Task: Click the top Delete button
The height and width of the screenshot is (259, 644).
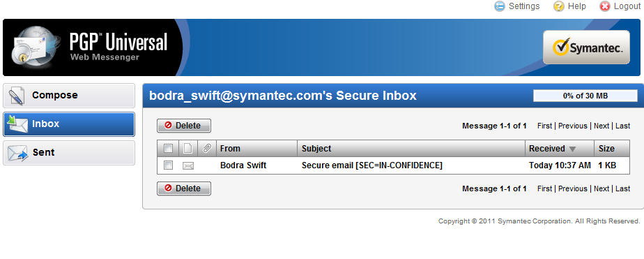Action: [184, 126]
